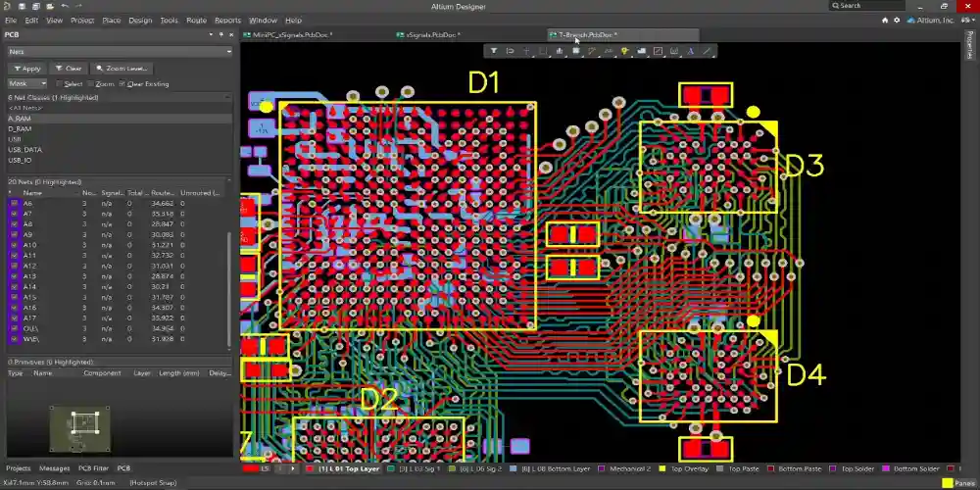Click the place text string 'A' icon
This screenshot has height=490, width=980.
coord(691,51)
